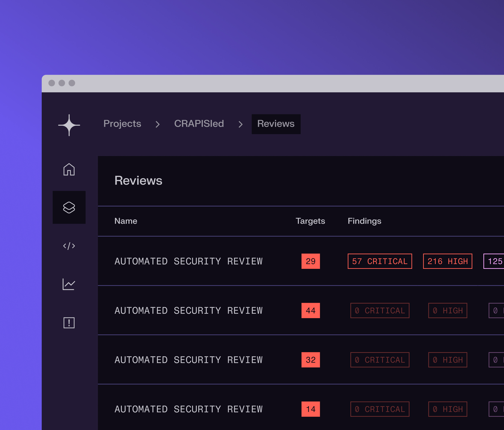
Task: Click the 32 targets badge
Action: click(311, 360)
